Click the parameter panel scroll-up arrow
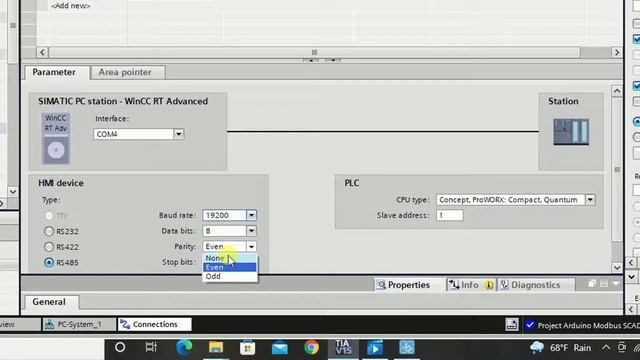This screenshot has height=360, width=640. pyautogui.click(x=617, y=91)
